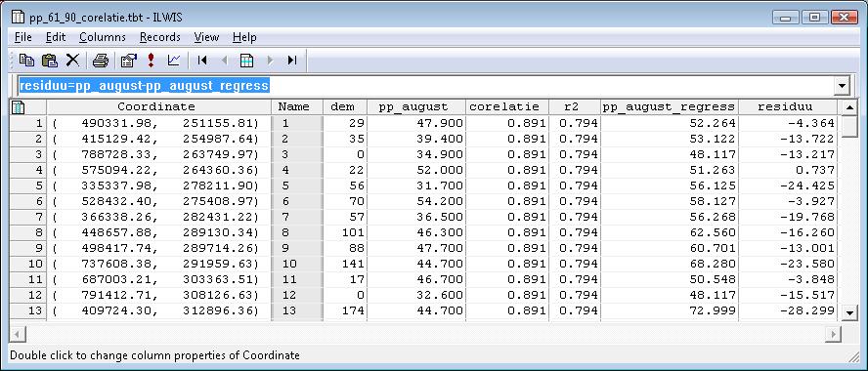Click residuu cell value 0.737

click(787, 170)
